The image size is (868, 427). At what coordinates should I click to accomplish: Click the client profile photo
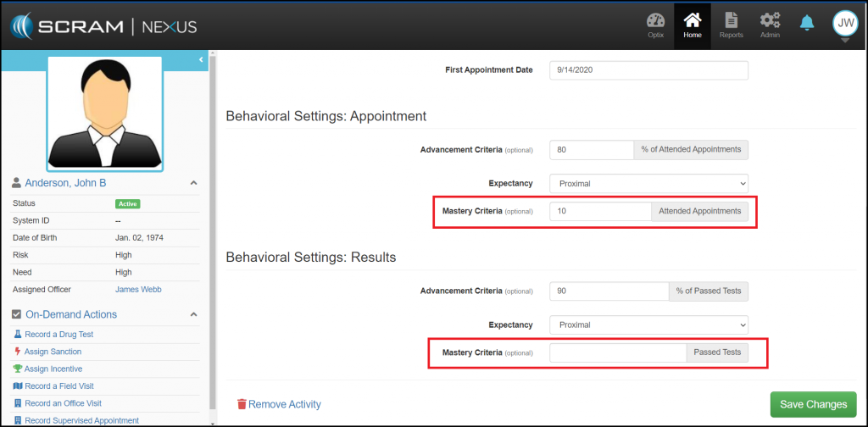click(104, 114)
